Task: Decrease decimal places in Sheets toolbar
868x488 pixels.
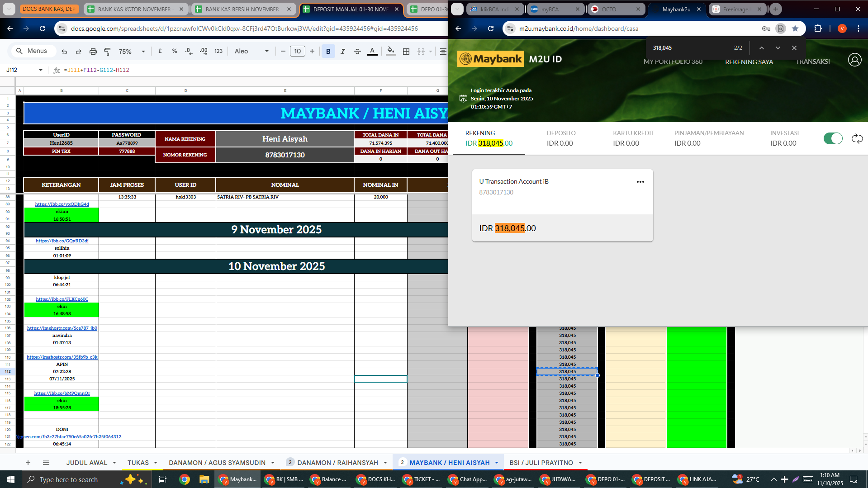Action: point(189,52)
